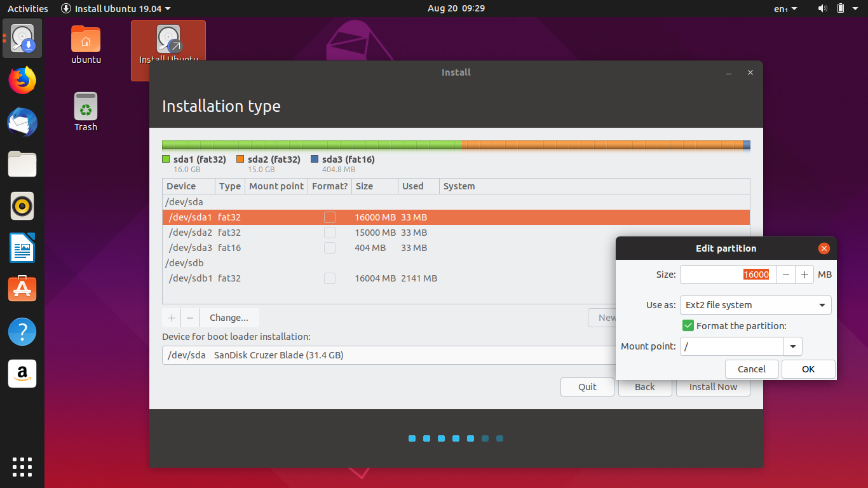Open LibreOffice Writer
This screenshot has width=868, height=488.
tap(22, 248)
